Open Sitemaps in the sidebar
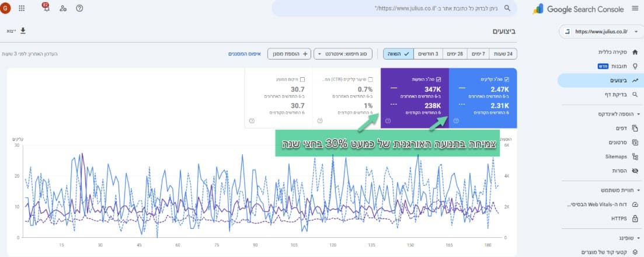Viewport: 644px width, 257px height. [616, 157]
